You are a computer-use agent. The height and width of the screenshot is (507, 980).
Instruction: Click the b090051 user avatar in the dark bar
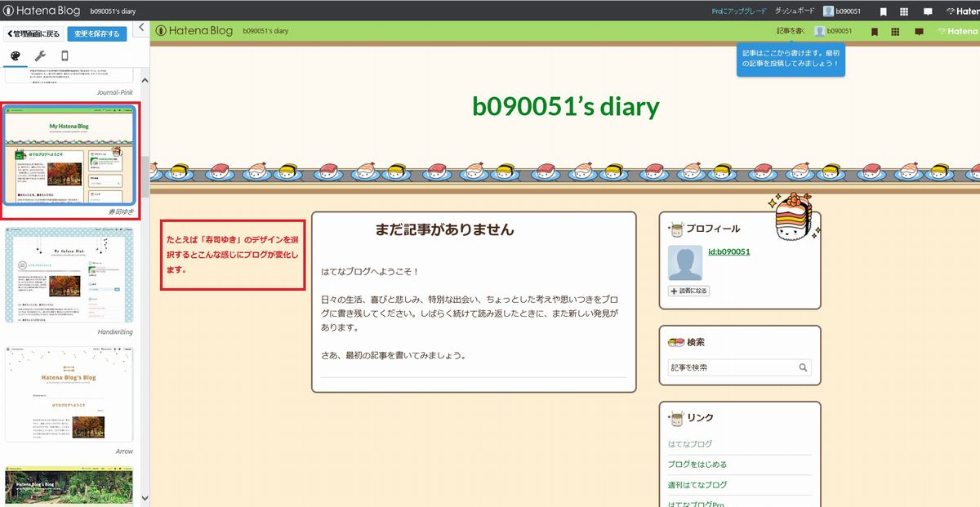(828, 11)
